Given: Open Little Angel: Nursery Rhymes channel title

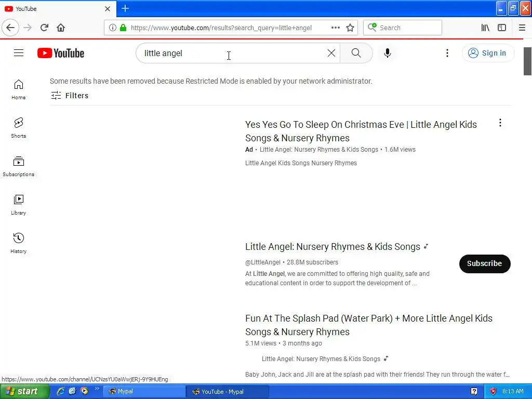Looking at the screenshot, I should [332, 247].
